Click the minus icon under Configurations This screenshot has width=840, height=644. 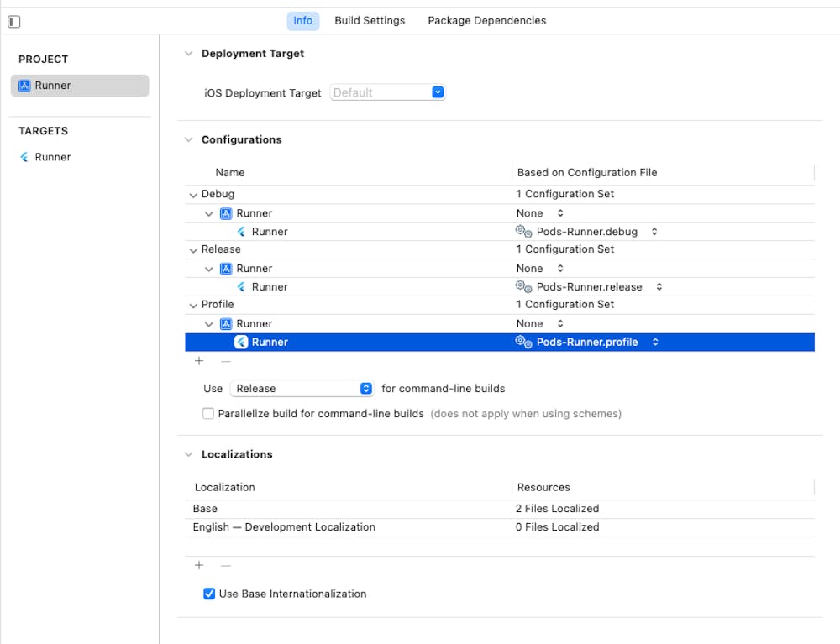(225, 361)
